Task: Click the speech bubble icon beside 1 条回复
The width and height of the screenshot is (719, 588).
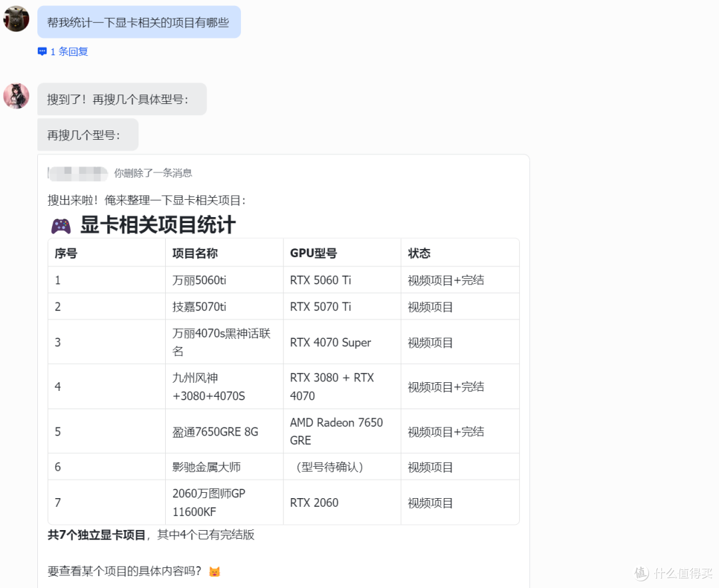Action: [42, 51]
